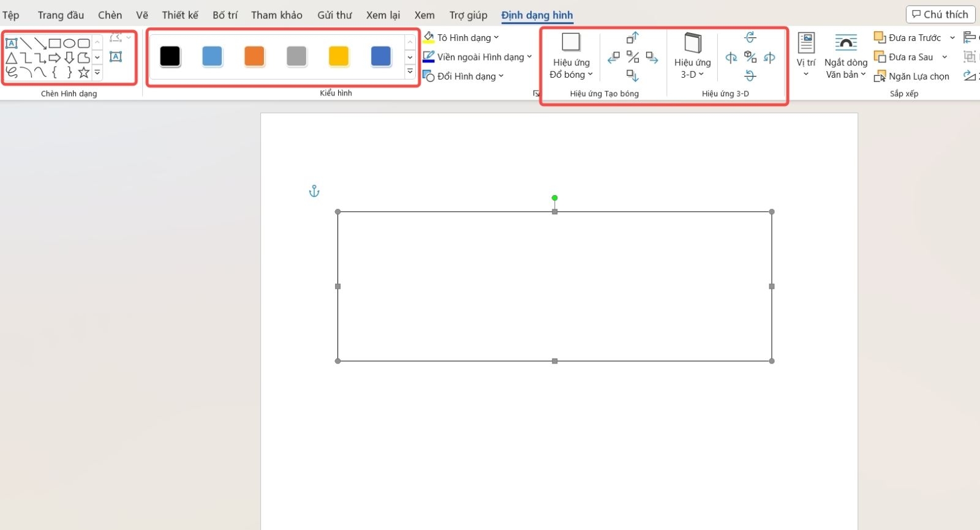Click Đưa ra Trước button
980x530 pixels.
click(908, 38)
